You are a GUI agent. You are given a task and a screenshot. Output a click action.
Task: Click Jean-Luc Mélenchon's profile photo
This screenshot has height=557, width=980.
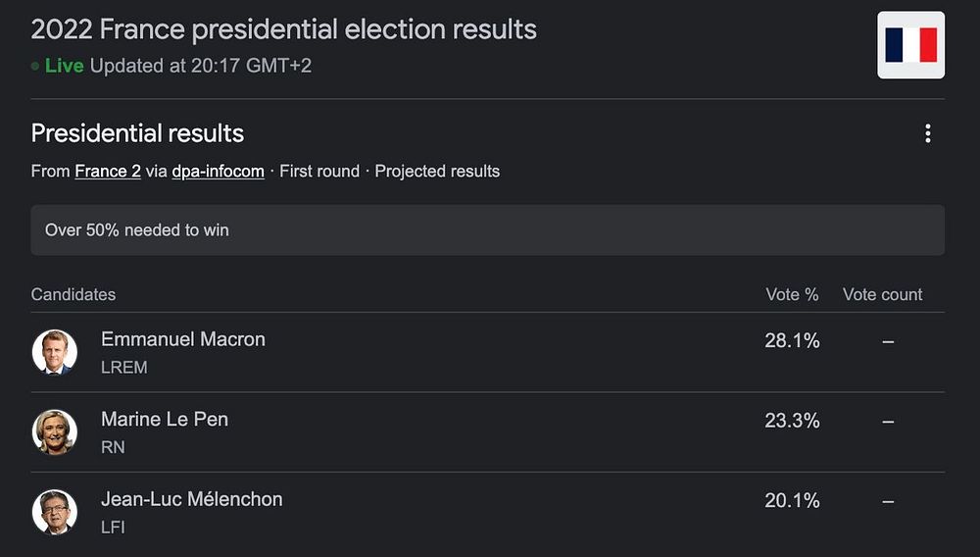tap(55, 512)
